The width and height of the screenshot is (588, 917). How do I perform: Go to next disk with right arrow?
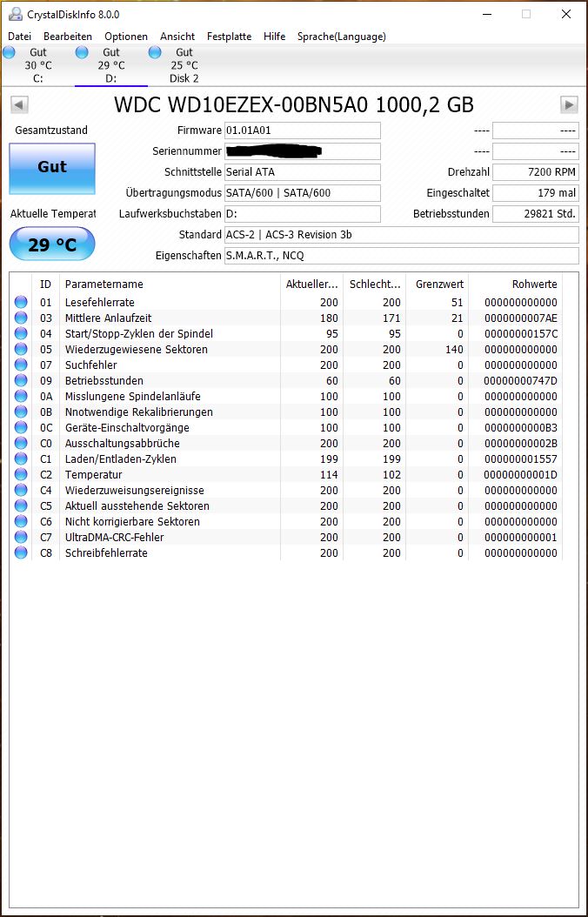click(569, 105)
